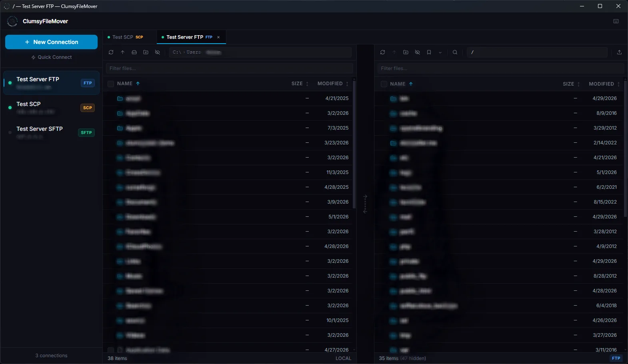Click folder icon in remote row dated 3/29/2012

393,128
